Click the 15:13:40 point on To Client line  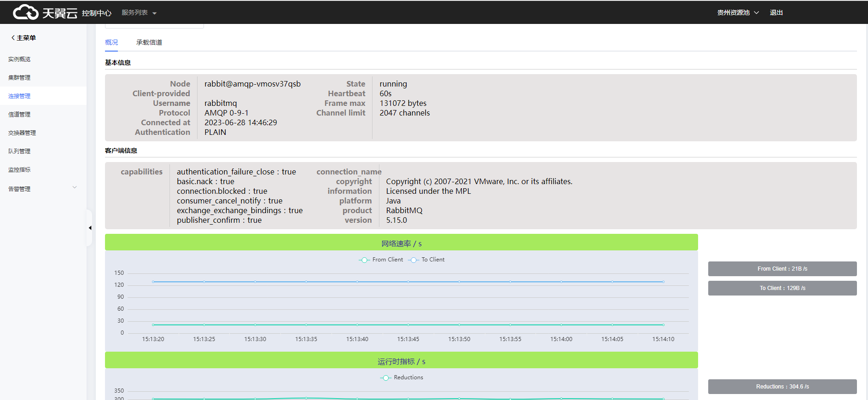tap(357, 282)
